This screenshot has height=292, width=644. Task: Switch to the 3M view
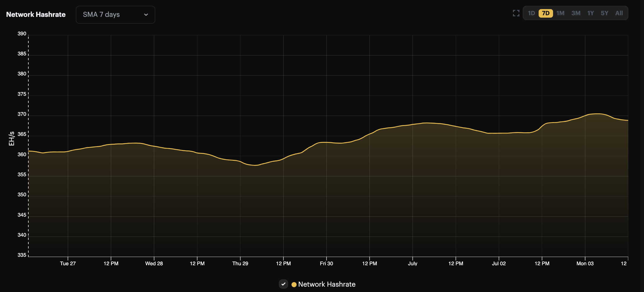click(x=576, y=13)
